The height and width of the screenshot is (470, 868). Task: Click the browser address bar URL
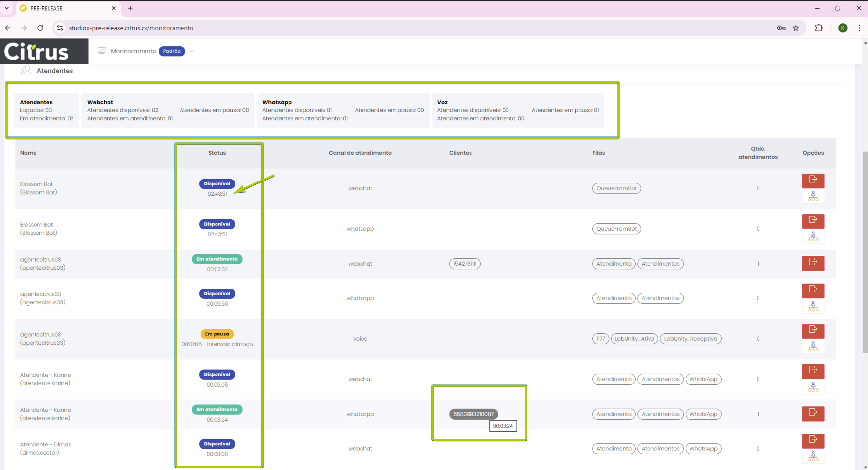131,28
